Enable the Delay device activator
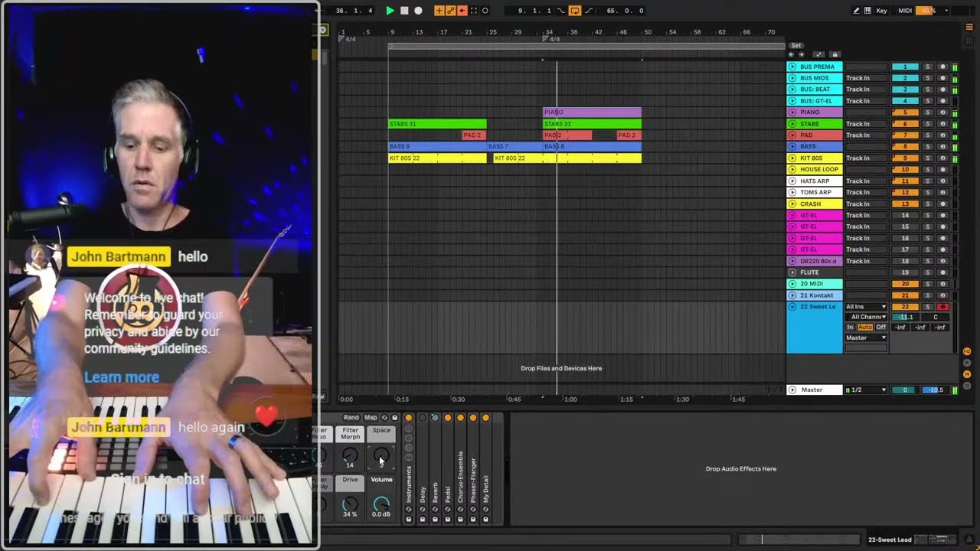This screenshot has height=551, width=980. coord(422,418)
